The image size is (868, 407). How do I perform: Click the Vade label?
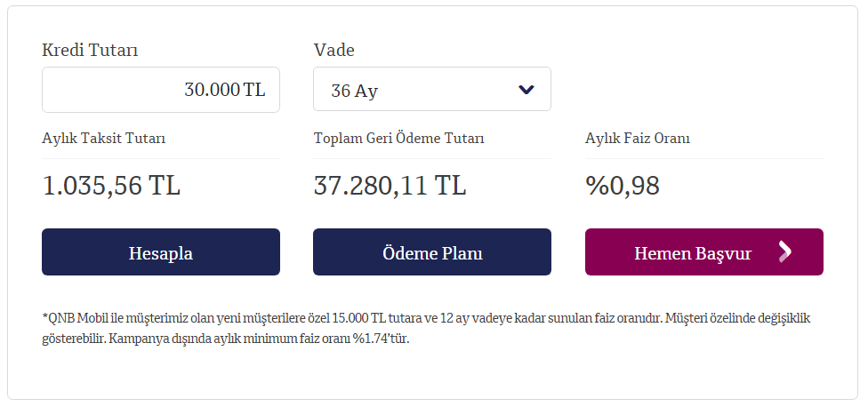[334, 51]
